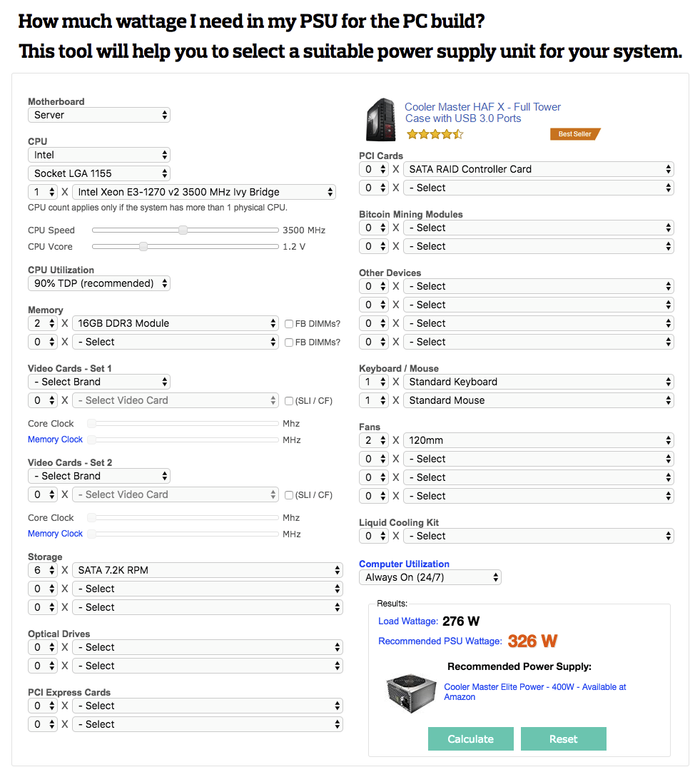Open the Motherboard dropdown showing Server
Screen dimensions: 700x772
tap(99, 115)
